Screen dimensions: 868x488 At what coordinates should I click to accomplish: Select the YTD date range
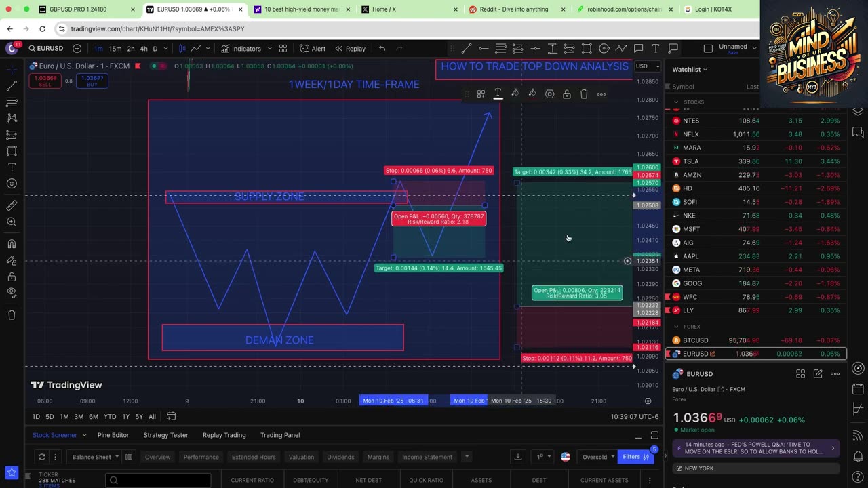pyautogui.click(x=110, y=416)
